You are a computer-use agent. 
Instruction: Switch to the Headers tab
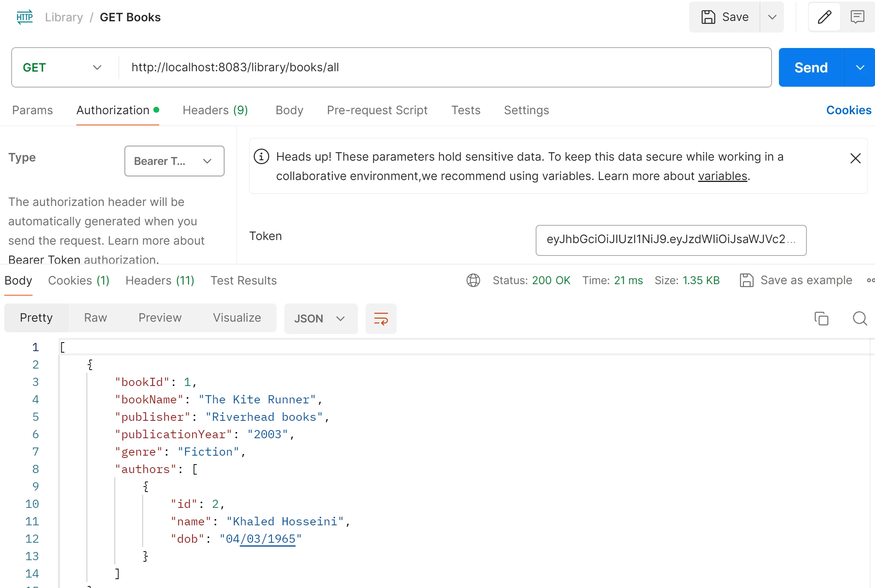(215, 110)
